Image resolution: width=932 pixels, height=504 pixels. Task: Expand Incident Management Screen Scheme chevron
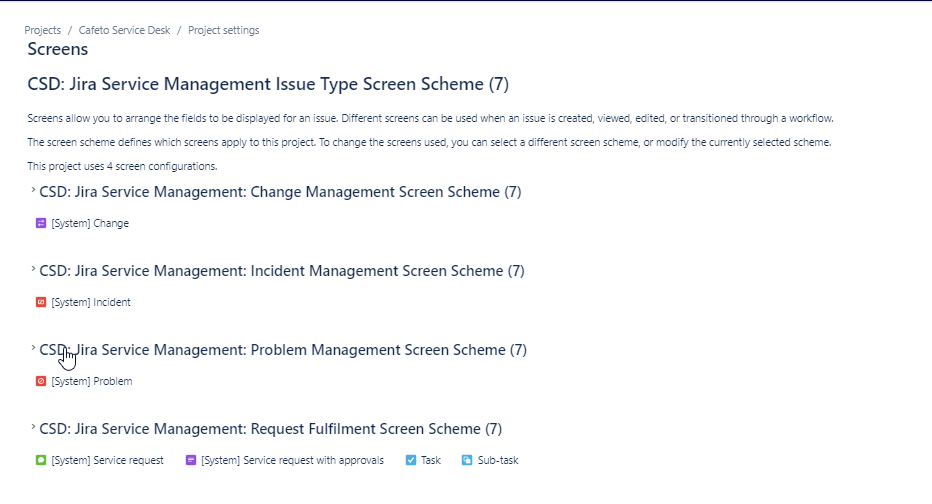point(33,269)
